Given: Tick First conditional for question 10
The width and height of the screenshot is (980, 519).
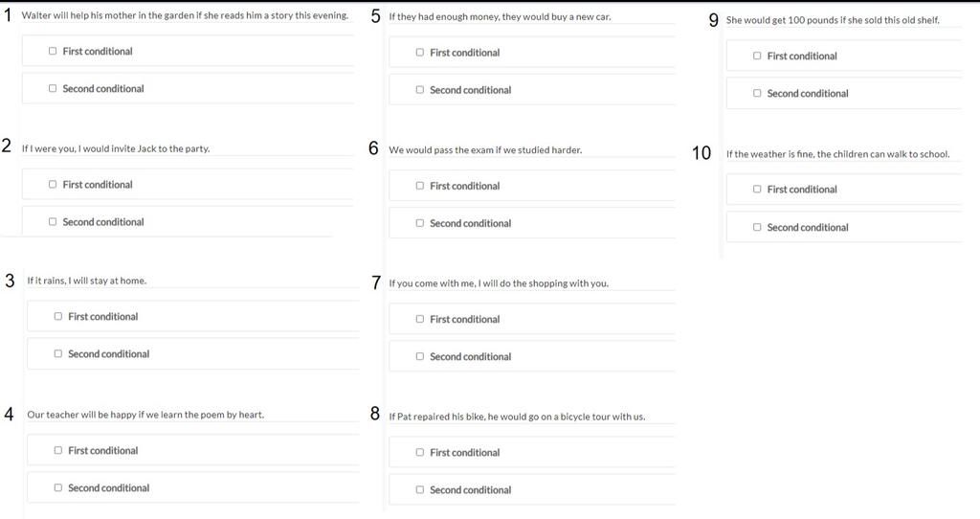Looking at the screenshot, I should 757,189.
